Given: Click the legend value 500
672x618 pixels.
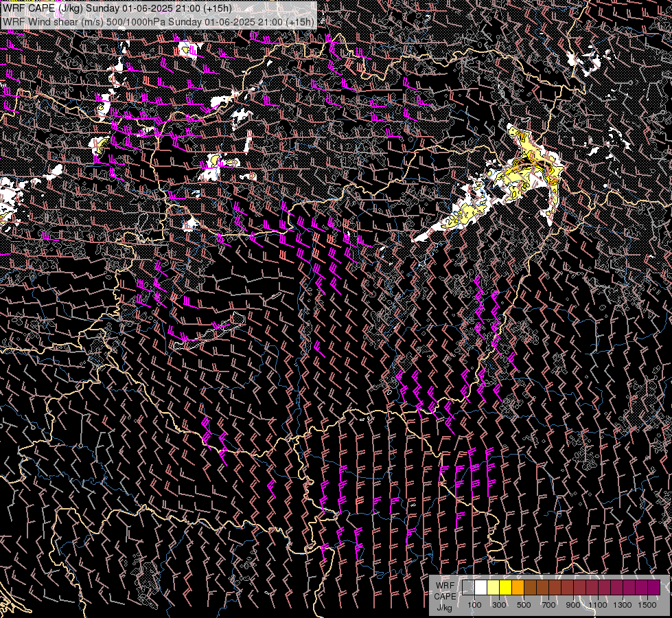Looking at the screenshot, I should (524, 605).
